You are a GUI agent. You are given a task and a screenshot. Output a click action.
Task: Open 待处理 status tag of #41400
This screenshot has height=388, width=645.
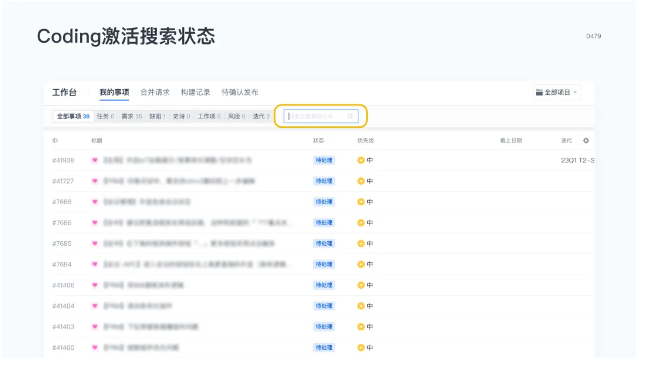324,348
